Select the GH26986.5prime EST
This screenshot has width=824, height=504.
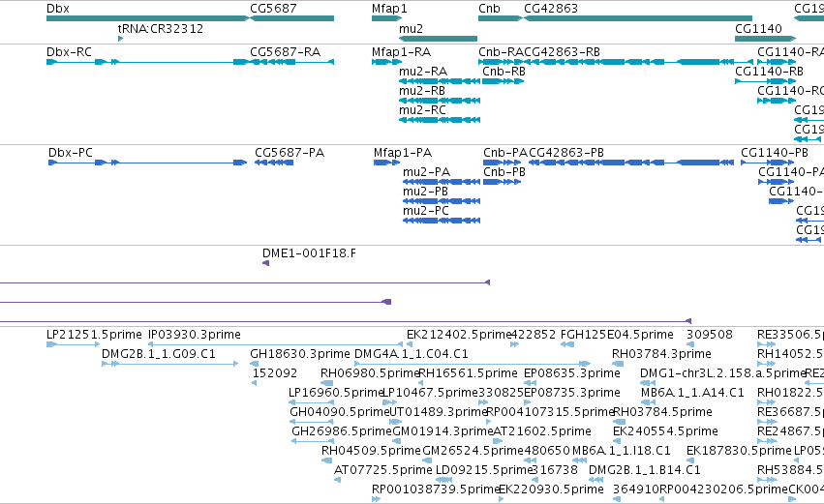tap(313, 441)
